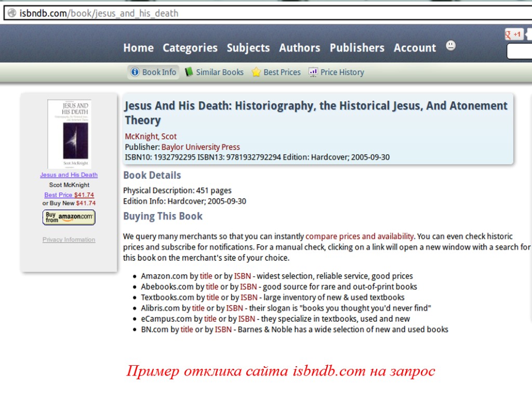Open the Authors menu item
This screenshot has width=532, height=399.
pos(300,48)
